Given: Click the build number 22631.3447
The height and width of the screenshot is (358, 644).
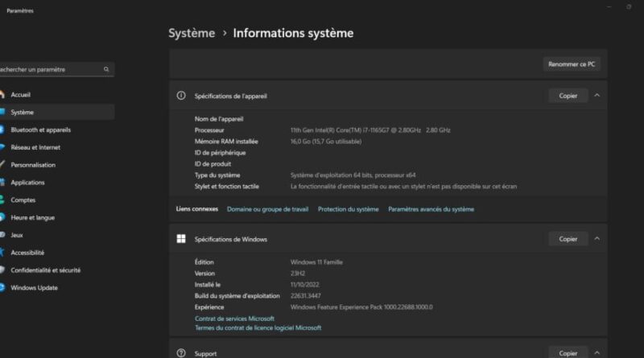Looking at the screenshot, I should click(306, 296).
